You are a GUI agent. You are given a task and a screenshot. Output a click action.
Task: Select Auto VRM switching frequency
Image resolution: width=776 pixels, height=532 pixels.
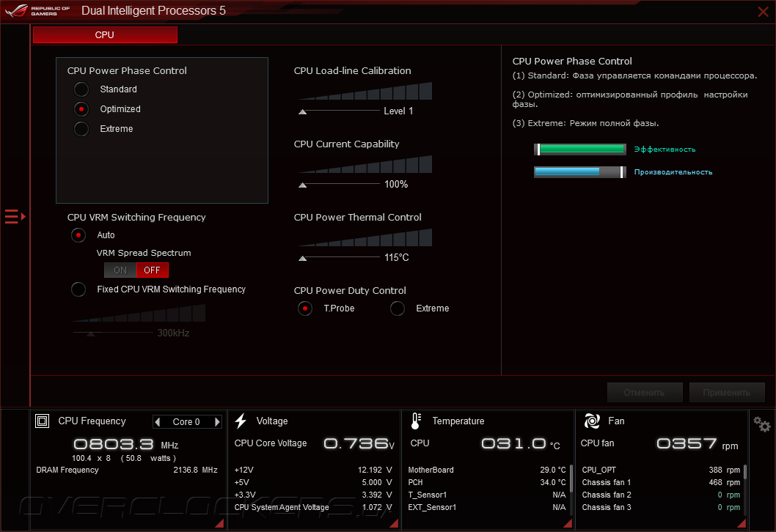click(78, 234)
